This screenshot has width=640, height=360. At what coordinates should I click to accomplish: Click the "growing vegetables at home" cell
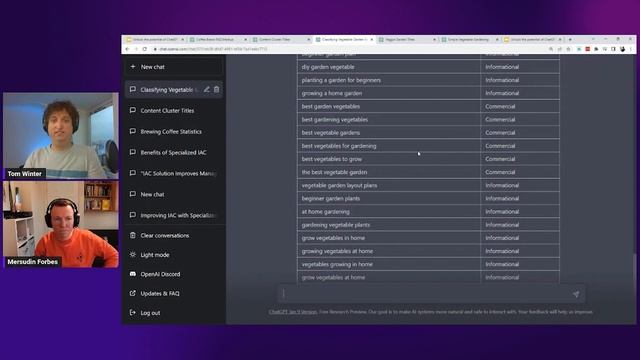[x=389, y=251]
